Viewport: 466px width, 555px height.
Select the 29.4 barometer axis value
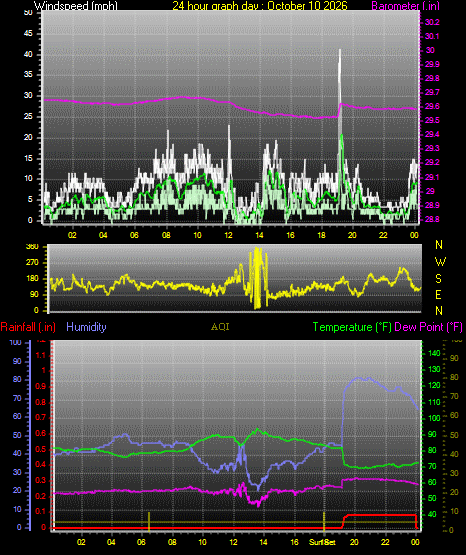[x=432, y=135]
